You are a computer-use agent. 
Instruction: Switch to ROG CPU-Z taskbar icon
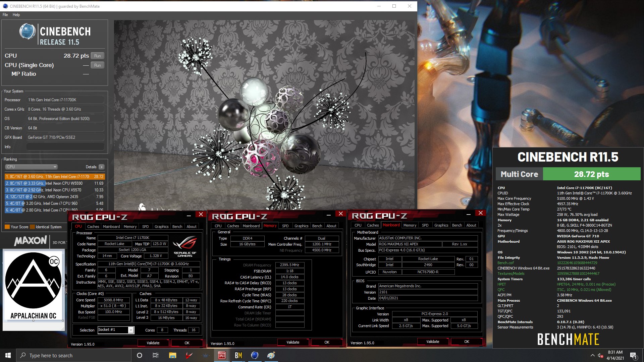(222, 355)
